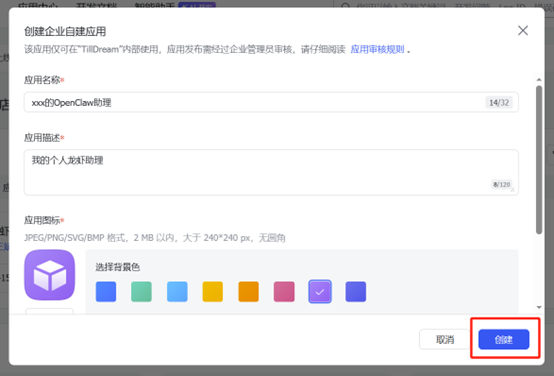Click the blue 创建 button
This screenshot has width=554, height=376.
click(504, 340)
